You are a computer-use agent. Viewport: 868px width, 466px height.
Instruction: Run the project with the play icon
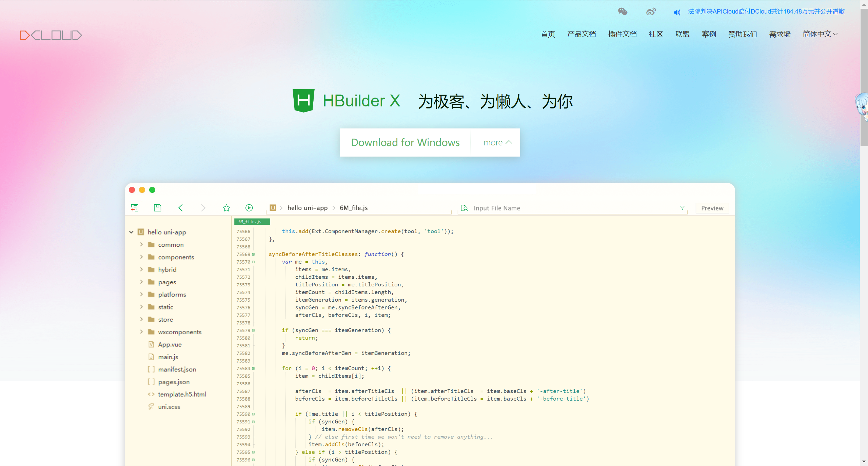point(249,208)
